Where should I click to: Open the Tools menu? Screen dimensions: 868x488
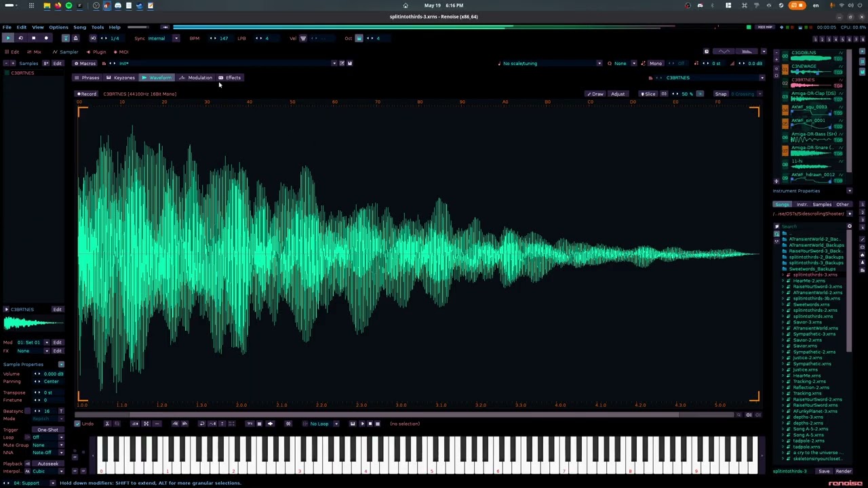coord(98,27)
